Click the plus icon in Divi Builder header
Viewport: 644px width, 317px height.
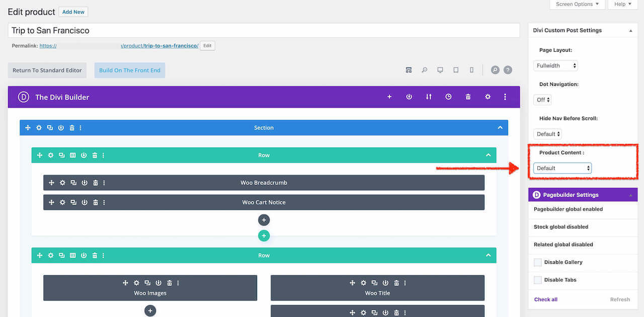pyautogui.click(x=389, y=97)
